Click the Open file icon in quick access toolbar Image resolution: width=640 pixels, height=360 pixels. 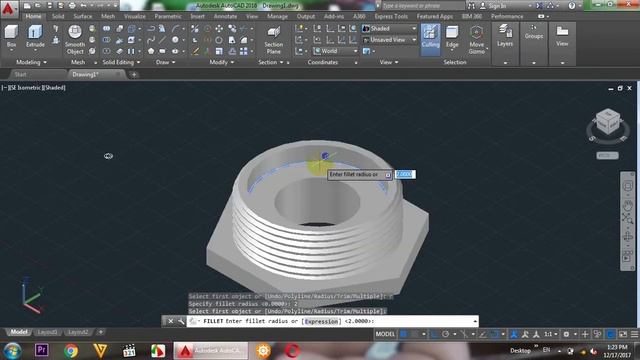tap(38, 6)
